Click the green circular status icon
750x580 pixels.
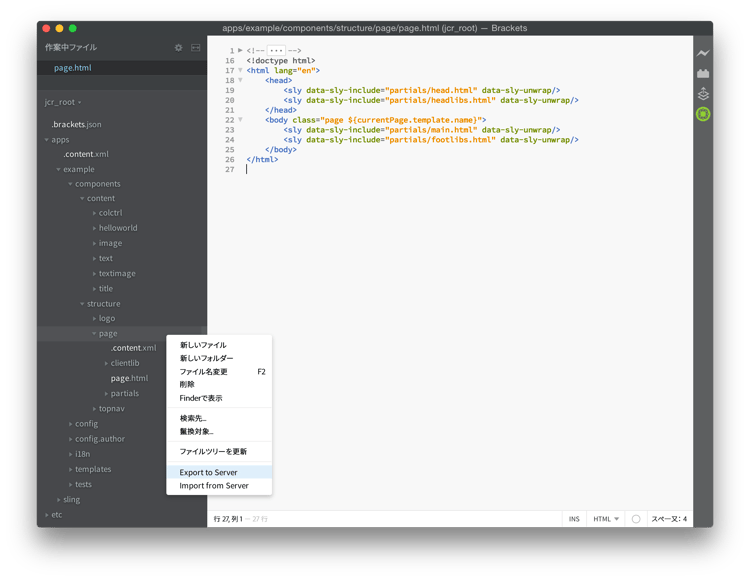coord(703,115)
